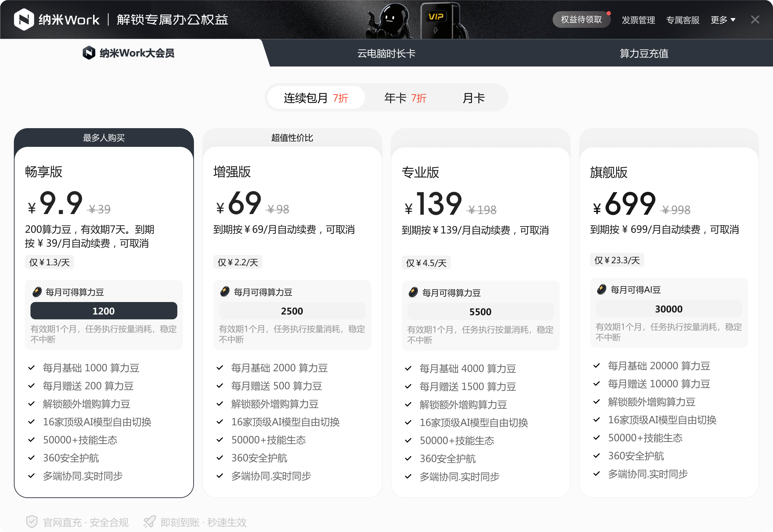This screenshot has width=773, height=532.
Task: Close the membership dialog
Action: (x=755, y=19)
